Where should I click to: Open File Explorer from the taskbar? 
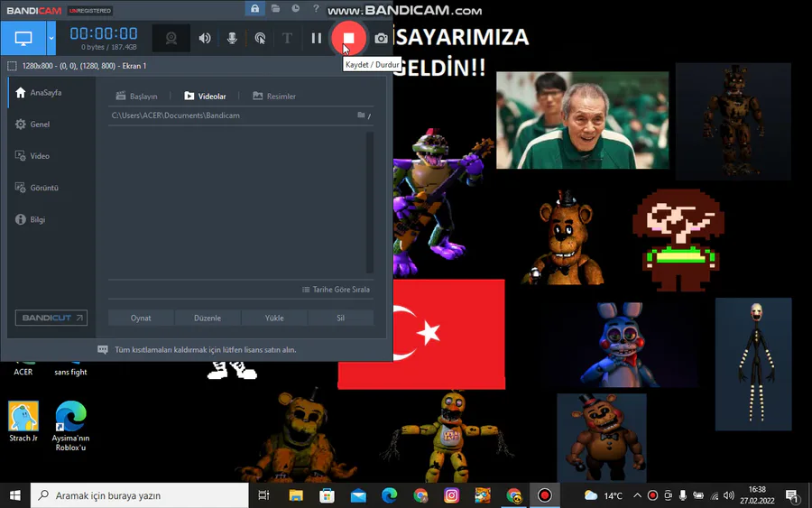pyautogui.click(x=296, y=495)
